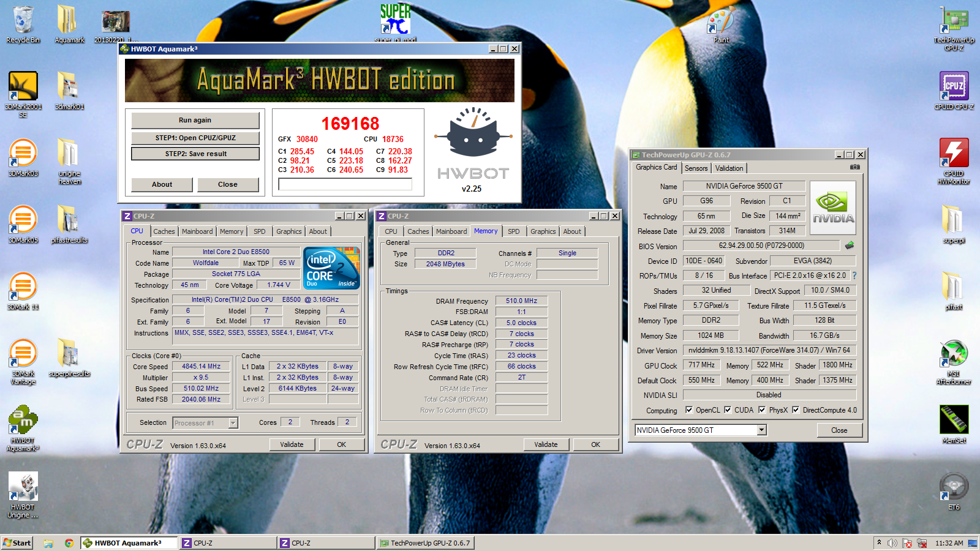980x551 pixels.
Task: Click Close button in Aquamark window
Action: (227, 184)
